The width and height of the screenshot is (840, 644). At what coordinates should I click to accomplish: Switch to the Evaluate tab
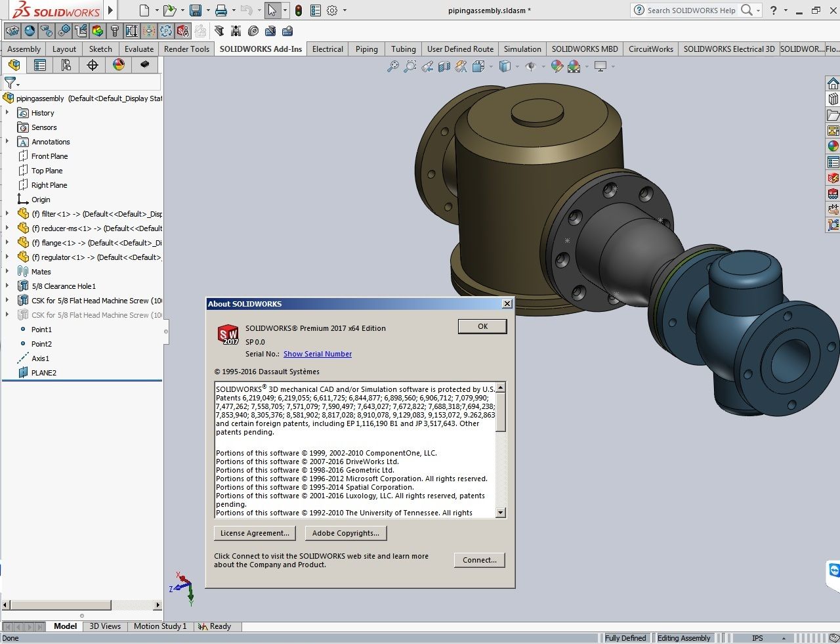click(x=139, y=49)
